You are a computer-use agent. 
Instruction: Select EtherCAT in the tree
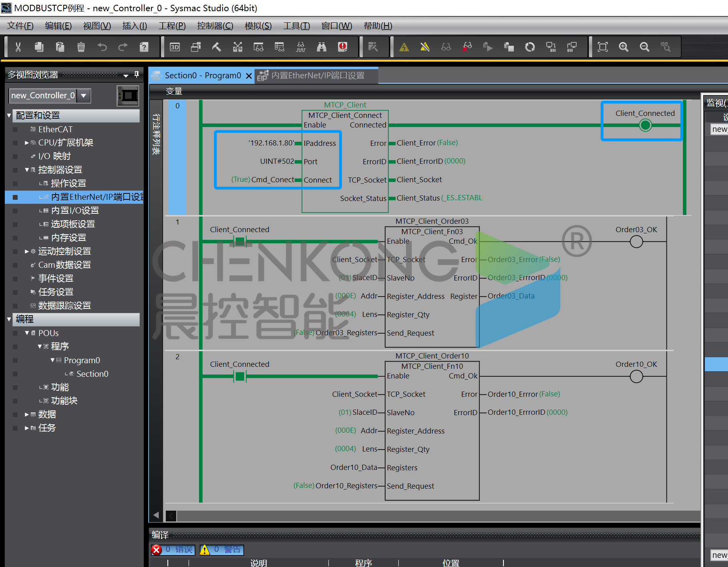[x=56, y=129]
